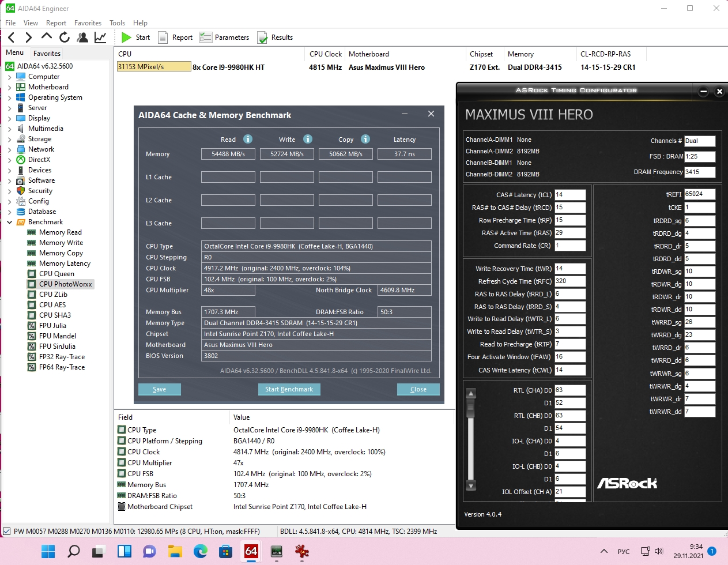Click the AIDA64 taskbar icon
The image size is (728, 565).
coord(251,551)
